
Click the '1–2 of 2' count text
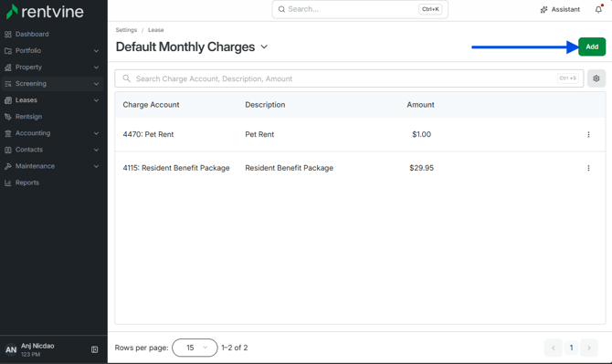click(235, 348)
